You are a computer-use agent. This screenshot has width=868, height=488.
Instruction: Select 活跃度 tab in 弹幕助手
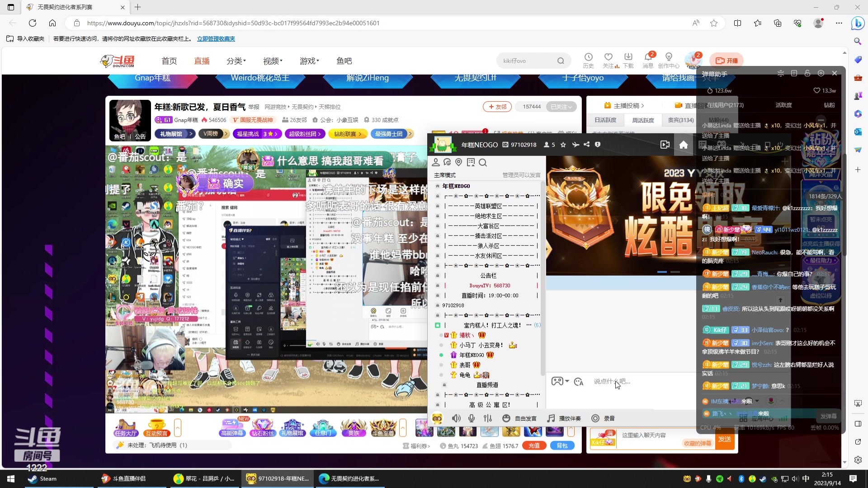tap(783, 105)
